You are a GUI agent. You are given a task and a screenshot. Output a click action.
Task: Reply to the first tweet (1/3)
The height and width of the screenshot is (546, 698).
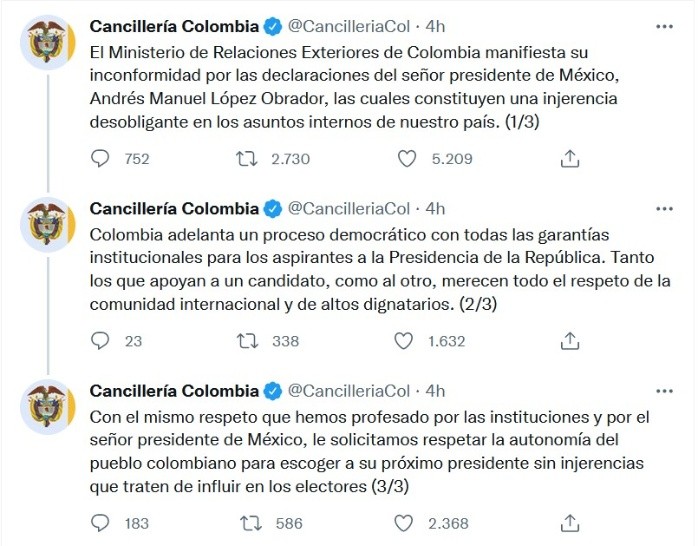click(x=100, y=158)
